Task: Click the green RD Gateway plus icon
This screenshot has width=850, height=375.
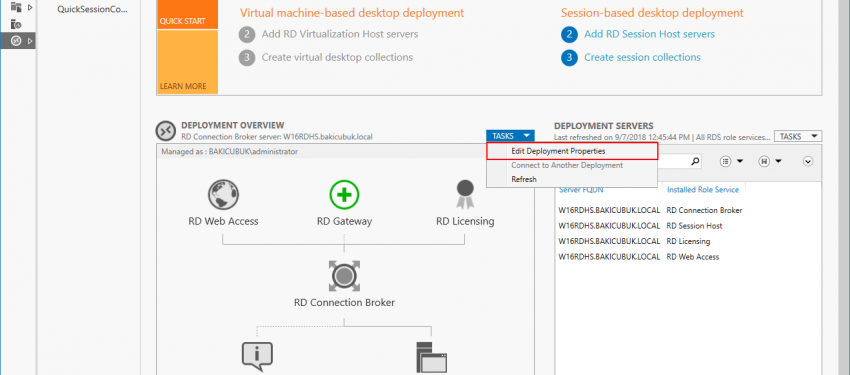Action: (344, 195)
